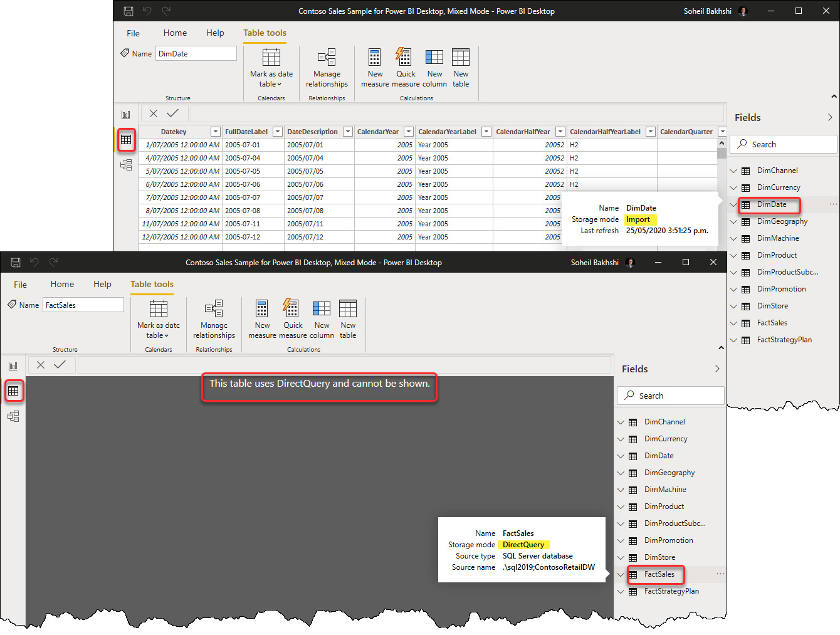Image resolution: width=840 pixels, height=635 pixels.
Task: Open CalendarYear column filter dropdown
Action: coord(408,132)
